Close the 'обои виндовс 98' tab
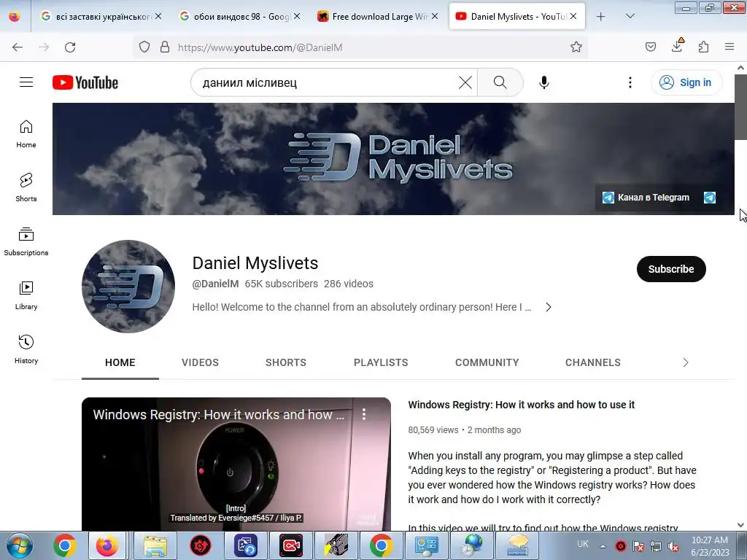 click(x=297, y=16)
